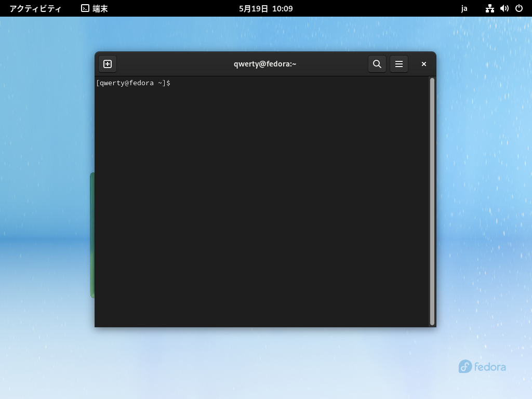Image resolution: width=532 pixels, height=399 pixels.
Task: Open the terminal search tool
Action: 377,64
